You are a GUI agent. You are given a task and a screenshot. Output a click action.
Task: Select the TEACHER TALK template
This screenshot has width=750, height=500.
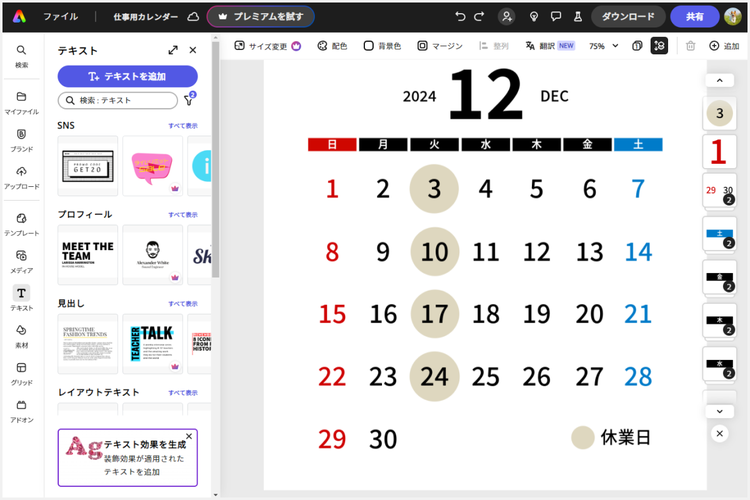tap(153, 344)
